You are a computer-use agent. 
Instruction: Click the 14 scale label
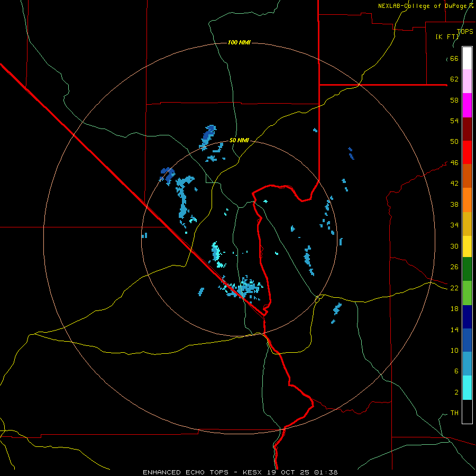pos(454,329)
